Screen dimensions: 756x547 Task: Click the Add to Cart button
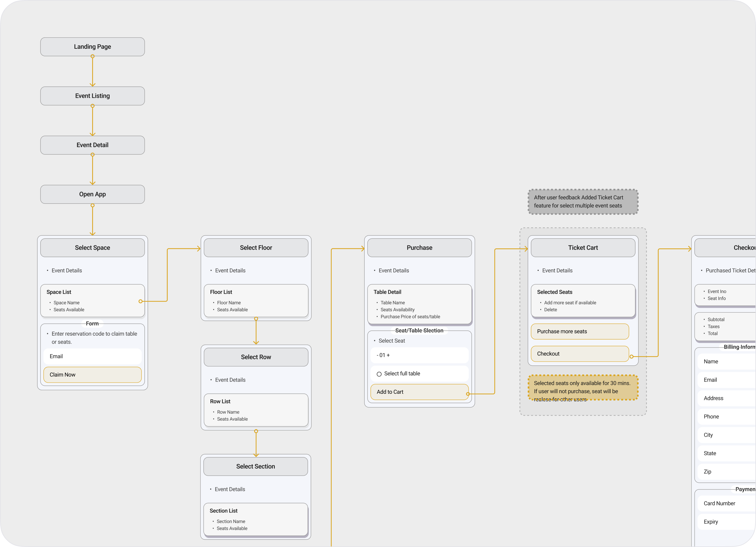click(x=419, y=392)
